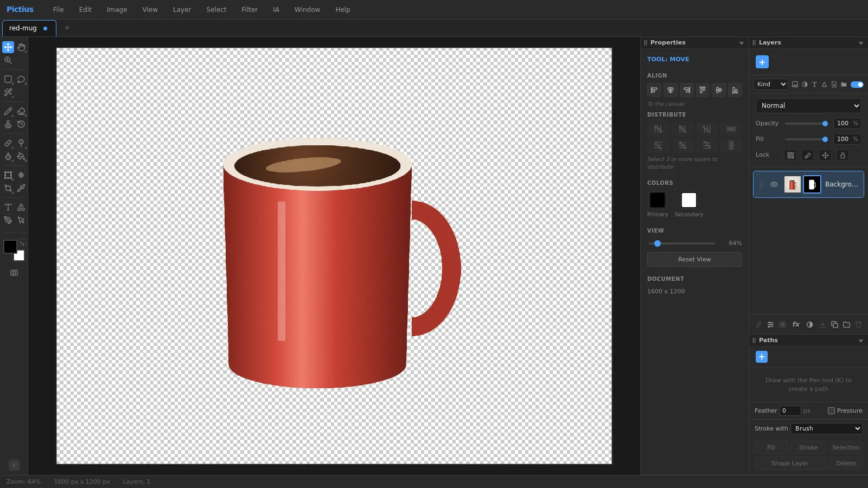Select the Clone Stamp tool

pos(8,124)
